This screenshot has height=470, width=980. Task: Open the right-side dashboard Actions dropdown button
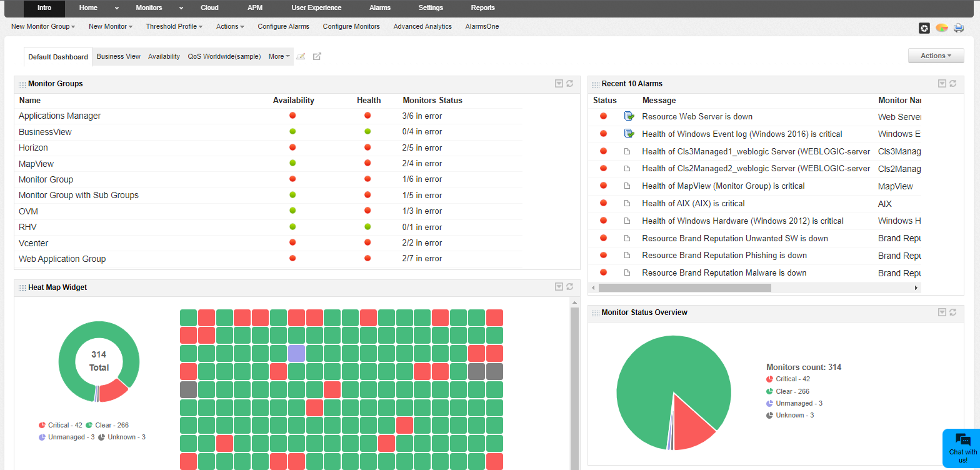coord(936,56)
